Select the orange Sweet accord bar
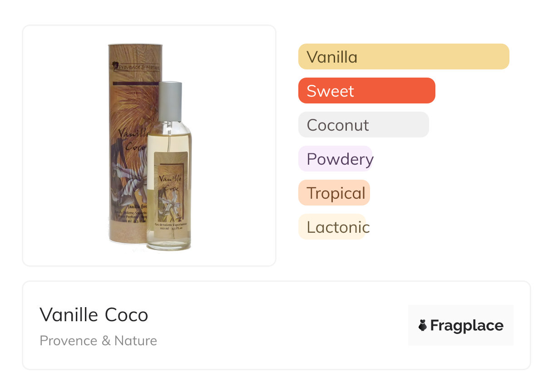Image resolution: width=553 pixels, height=392 pixels. 367,91
